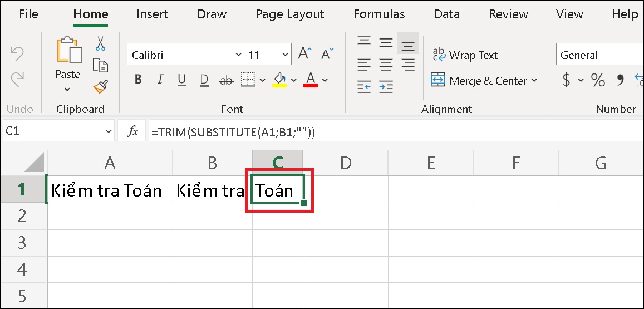The image size is (644, 309).
Task: Click the Undo arrow icon
Action: tap(17, 54)
